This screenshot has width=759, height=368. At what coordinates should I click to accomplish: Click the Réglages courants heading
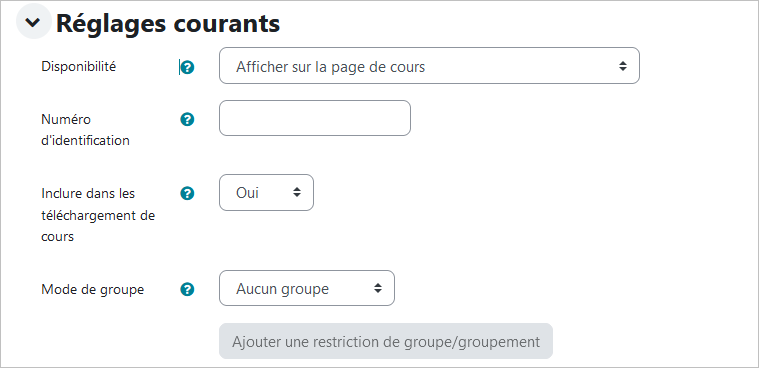click(168, 23)
